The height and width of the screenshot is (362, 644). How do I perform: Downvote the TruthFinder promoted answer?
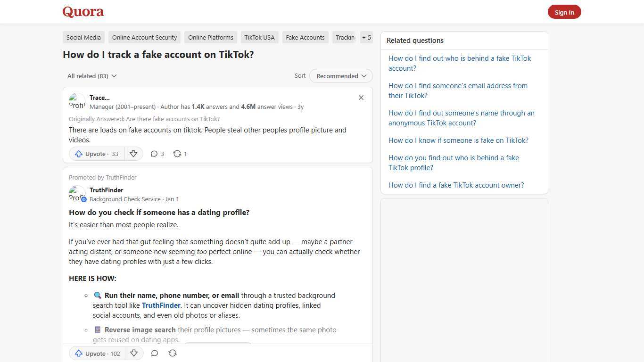(134, 354)
